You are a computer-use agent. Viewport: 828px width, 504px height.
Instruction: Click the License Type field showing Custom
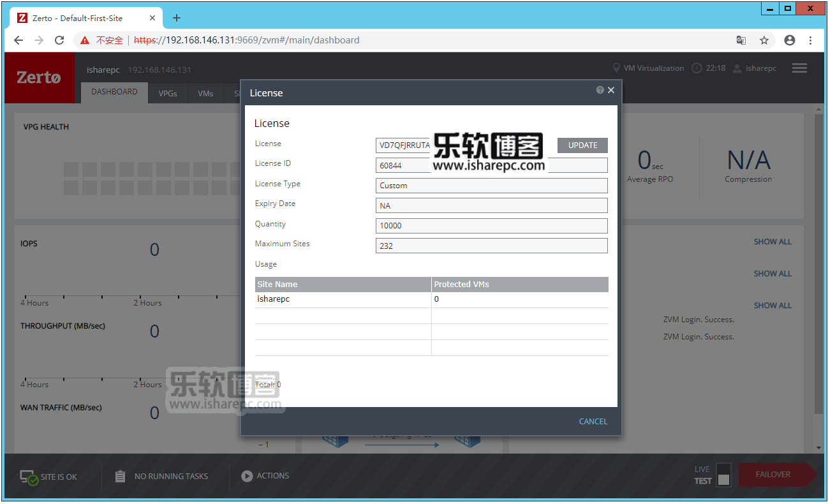tap(491, 186)
